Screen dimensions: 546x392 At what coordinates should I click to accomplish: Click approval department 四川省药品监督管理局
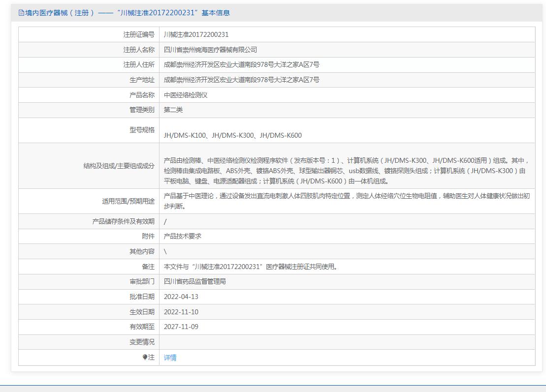(x=195, y=281)
